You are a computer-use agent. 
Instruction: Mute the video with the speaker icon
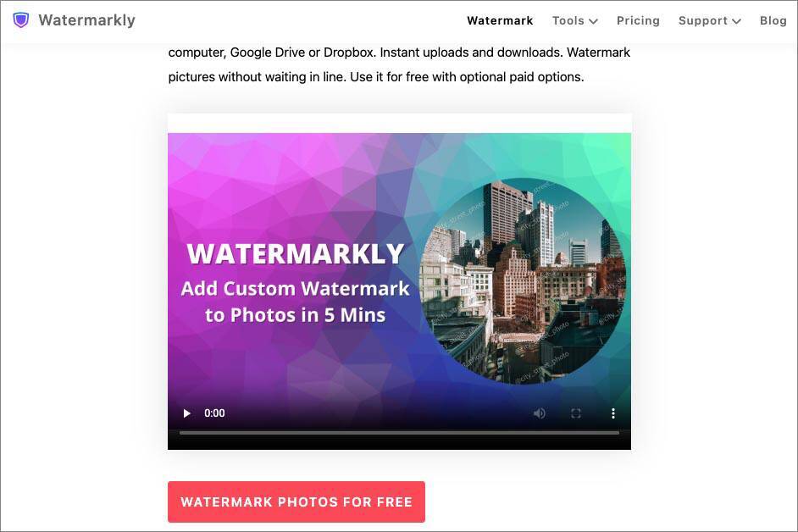click(540, 413)
